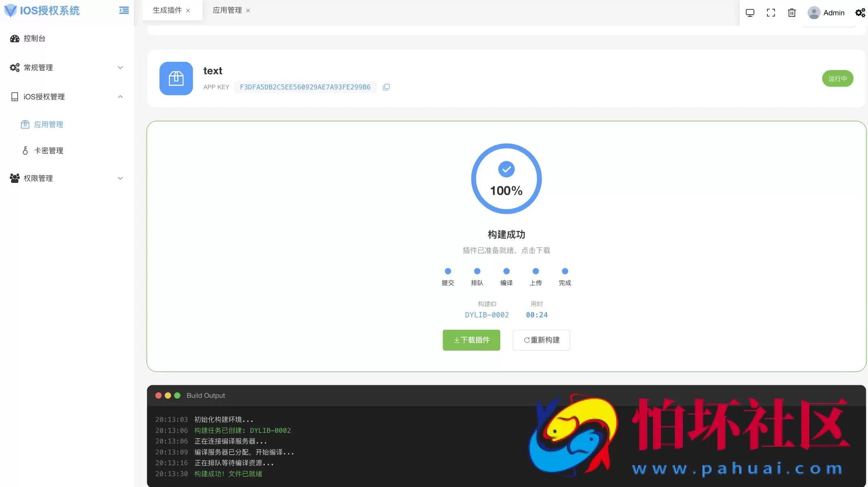
Task: Click the DYLIB-0002 build ID text
Action: click(x=487, y=314)
